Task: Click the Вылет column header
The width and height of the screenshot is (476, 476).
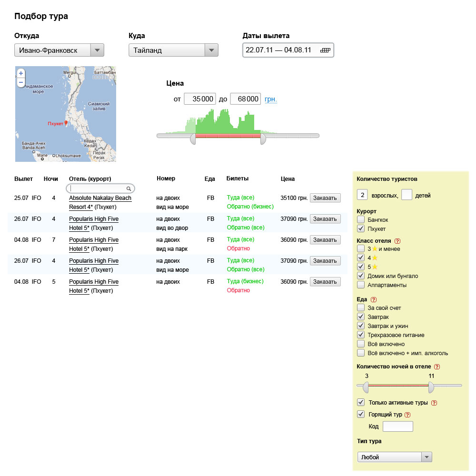Action: point(23,179)
